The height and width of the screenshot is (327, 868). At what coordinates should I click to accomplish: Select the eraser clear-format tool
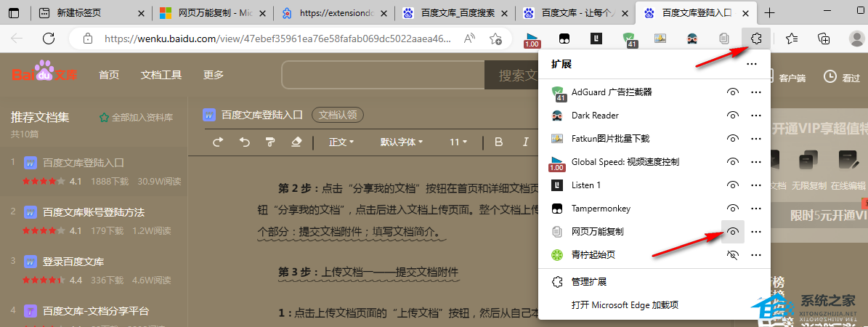[296, 142]
